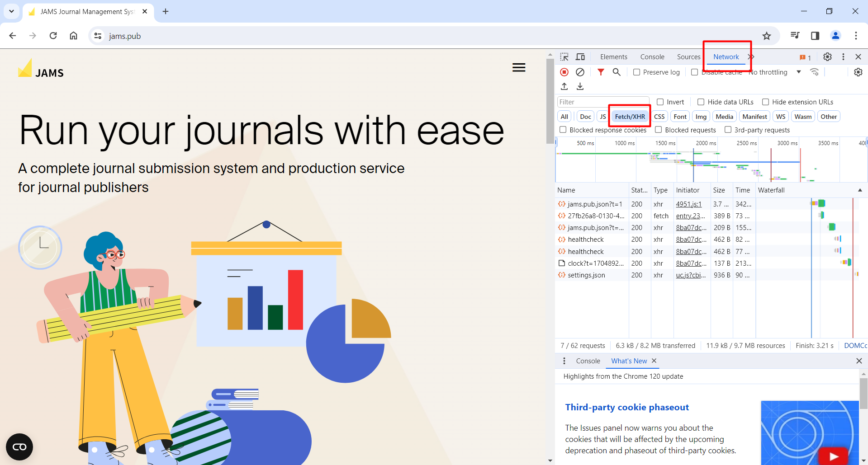Open the tab search dropdown arrow
The image size is (868, 465).
(x=11, y=11)
